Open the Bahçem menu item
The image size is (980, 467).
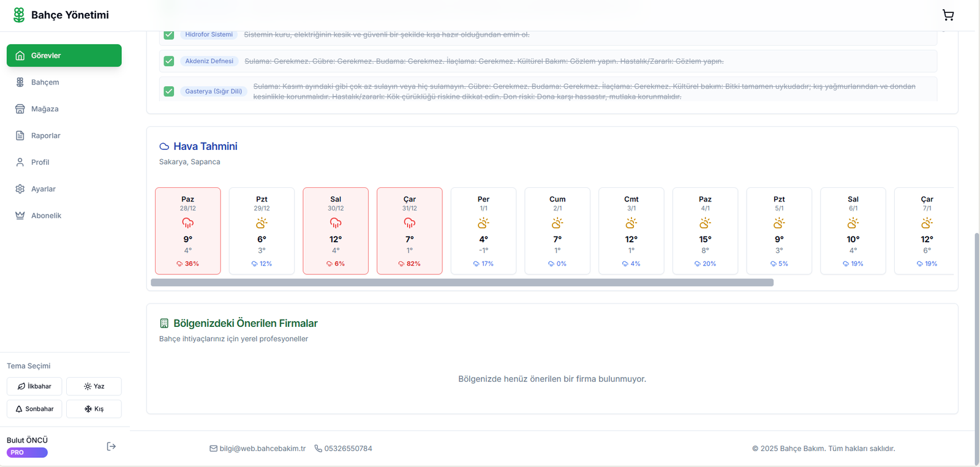[x=45, y=82]
